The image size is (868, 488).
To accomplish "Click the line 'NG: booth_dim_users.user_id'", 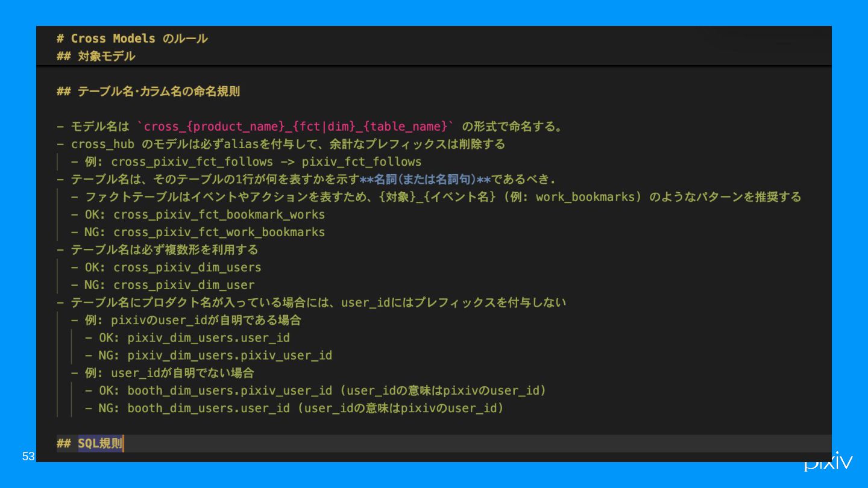I will point(294,408).
